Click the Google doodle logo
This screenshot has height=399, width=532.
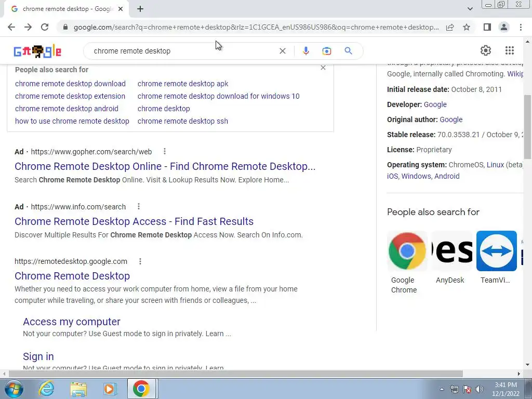37,51
